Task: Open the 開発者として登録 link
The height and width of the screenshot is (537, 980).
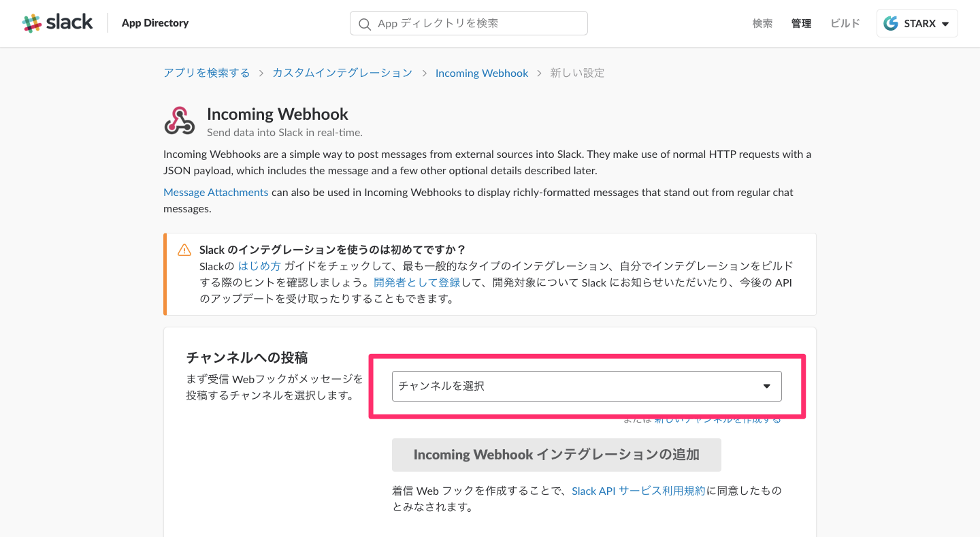Action: (x=417, y=282)
